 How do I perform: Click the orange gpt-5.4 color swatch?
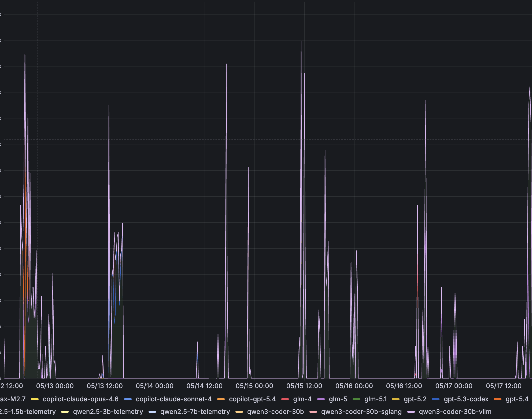click(x=498, y=399)
